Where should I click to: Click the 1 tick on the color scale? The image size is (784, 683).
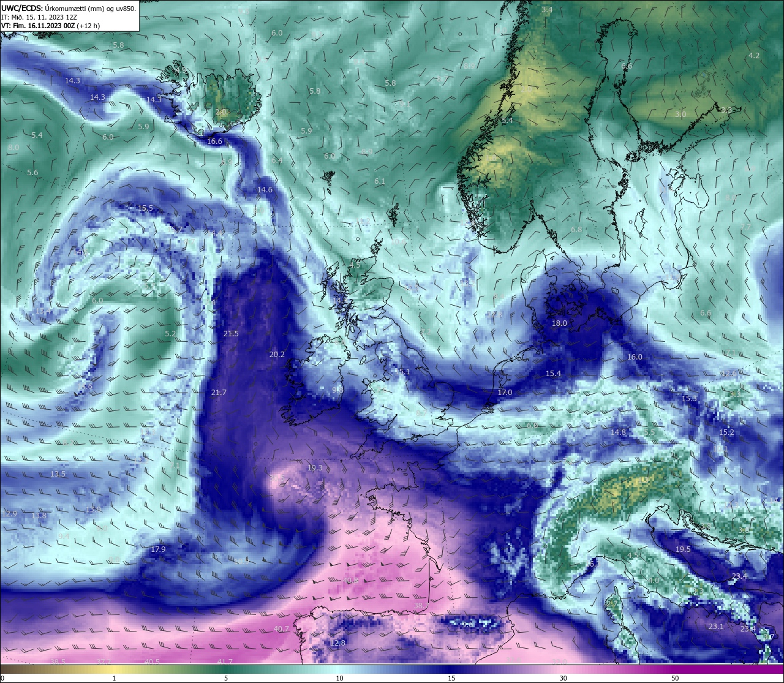(114, 678)
